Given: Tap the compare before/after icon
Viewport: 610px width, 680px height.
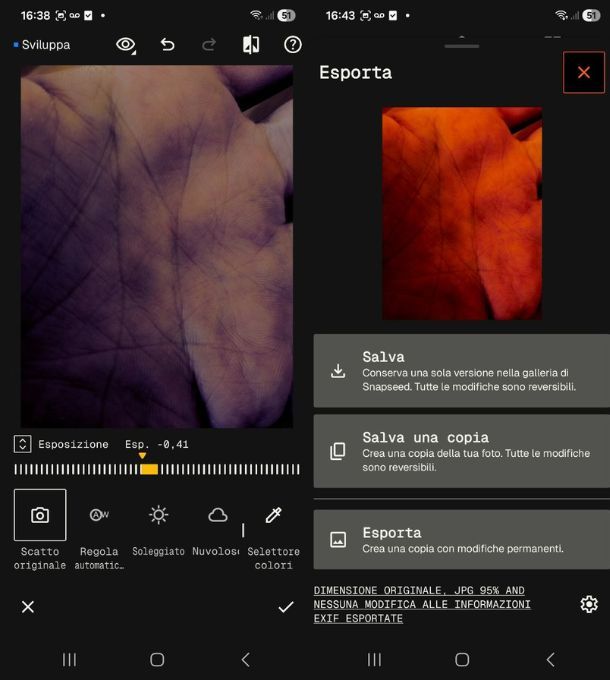Looking at the screenshot, I should (x=251, y=45).
